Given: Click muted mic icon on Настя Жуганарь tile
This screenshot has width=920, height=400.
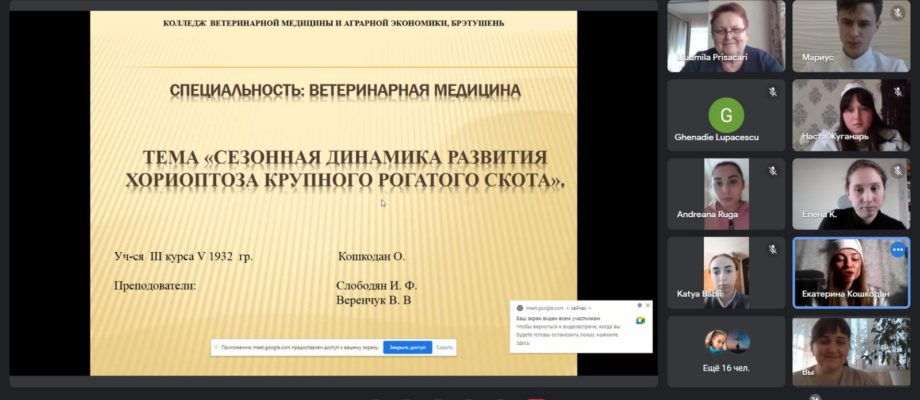Looking at the screenshot, I should [898, 92].
